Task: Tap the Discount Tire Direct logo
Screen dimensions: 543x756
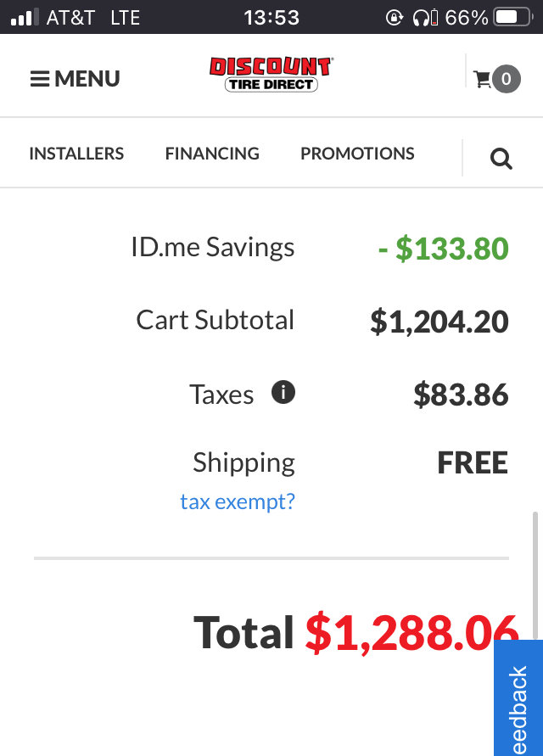Action: (271, 75)
